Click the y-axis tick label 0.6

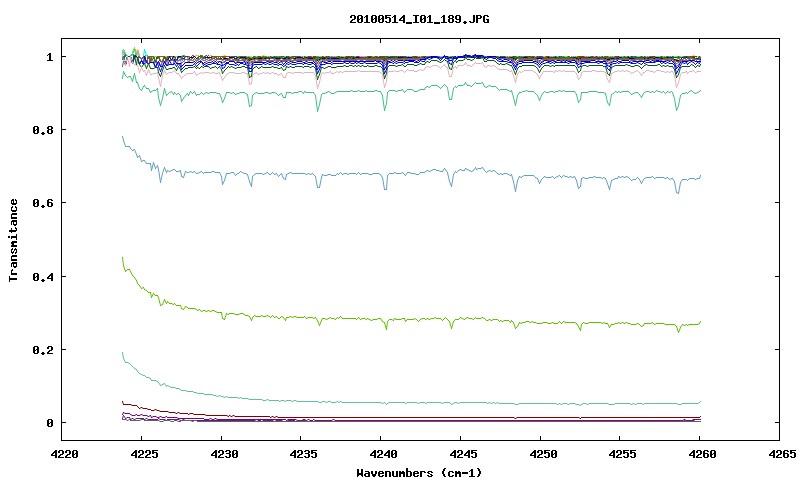click(43, 203)
